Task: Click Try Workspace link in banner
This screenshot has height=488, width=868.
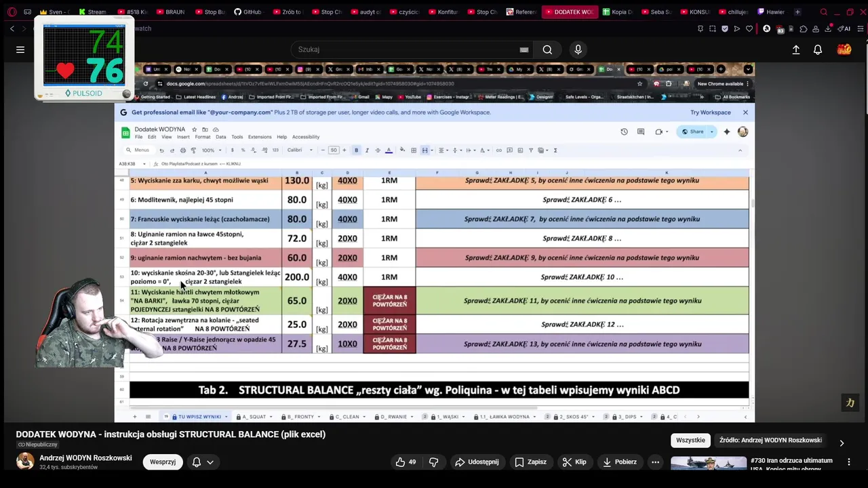Action: click(x=711, y=113)
